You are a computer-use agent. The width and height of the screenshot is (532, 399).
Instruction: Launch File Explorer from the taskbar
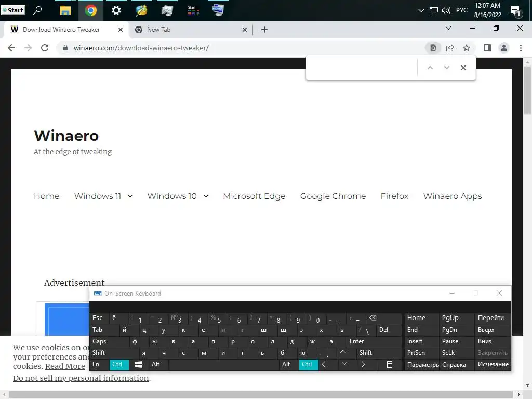[x=65, y=10]
